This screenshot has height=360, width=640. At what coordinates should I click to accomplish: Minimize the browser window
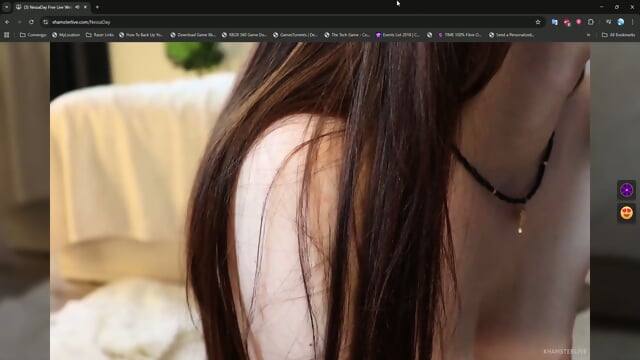pos(602,7)
